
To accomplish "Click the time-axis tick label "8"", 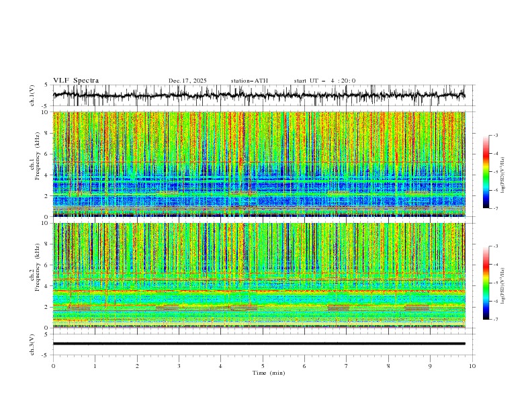I will coord(388,366).
